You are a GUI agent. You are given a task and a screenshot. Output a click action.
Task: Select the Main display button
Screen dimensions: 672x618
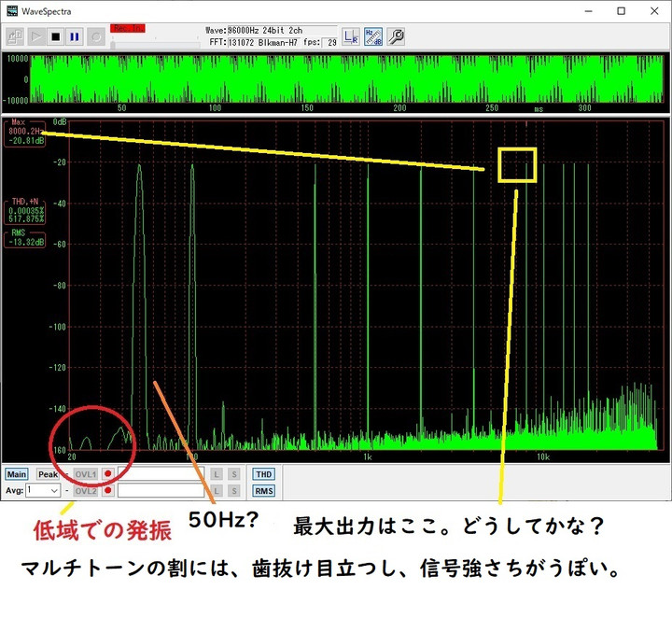pyautogui.click(x=17, y=474)
